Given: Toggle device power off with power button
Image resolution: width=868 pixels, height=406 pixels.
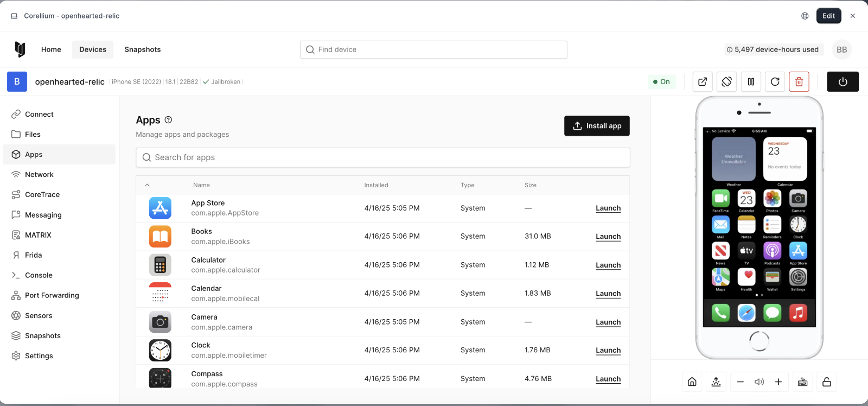Looking at the screenshot, I should pyautogui.click(x=843, y=81).
